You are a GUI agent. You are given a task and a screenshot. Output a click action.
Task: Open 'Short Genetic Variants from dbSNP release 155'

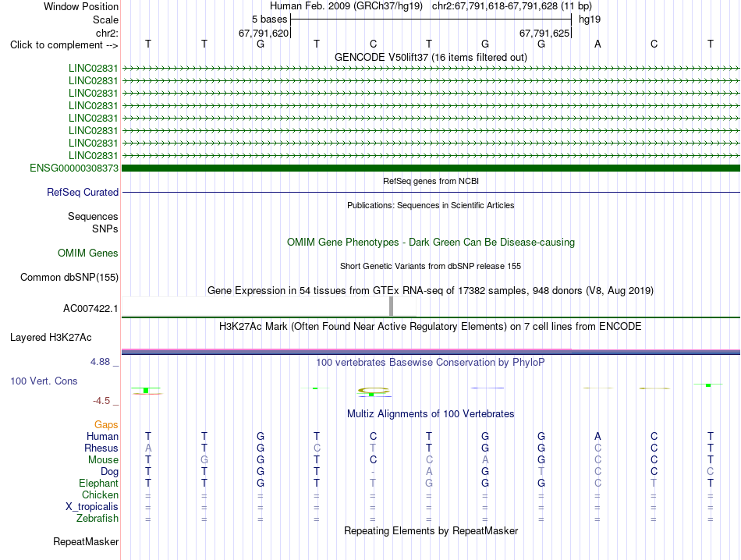coord(431,266)
